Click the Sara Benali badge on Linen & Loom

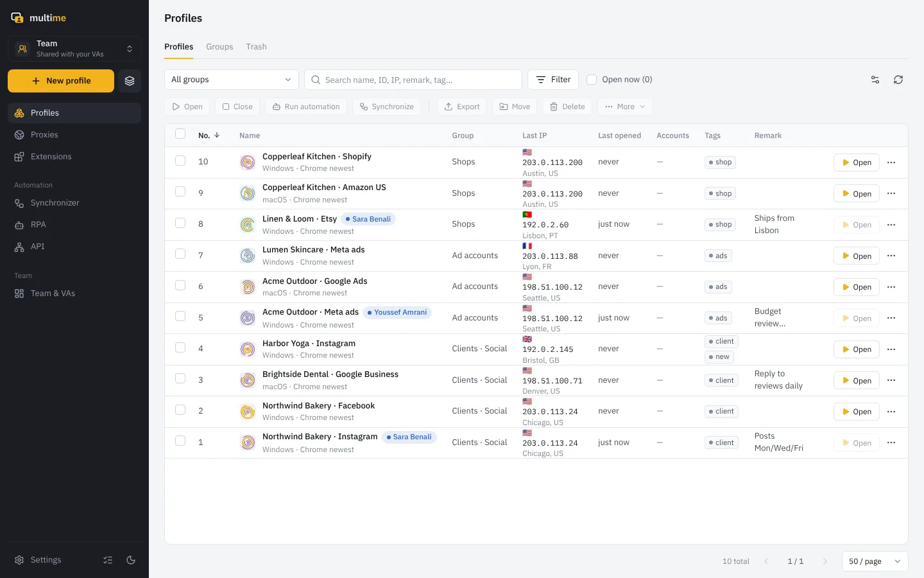pyautogui.click(x=368, y=219)
